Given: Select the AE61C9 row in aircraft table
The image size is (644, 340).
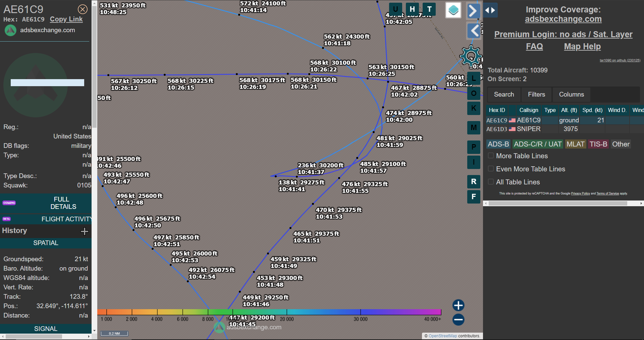Looking at the screenshot, I should click(x=565, y=120).
